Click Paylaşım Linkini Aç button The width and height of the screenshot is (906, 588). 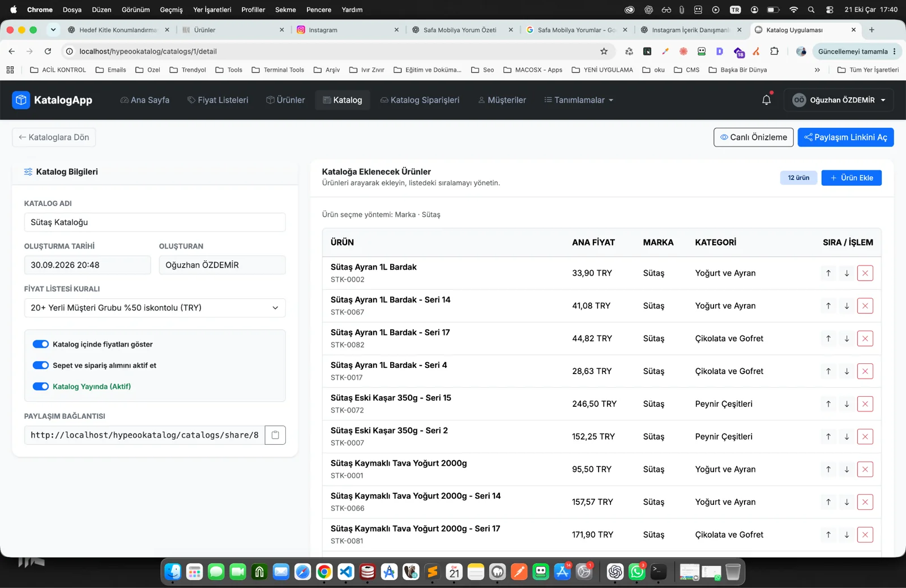point(845,138)
